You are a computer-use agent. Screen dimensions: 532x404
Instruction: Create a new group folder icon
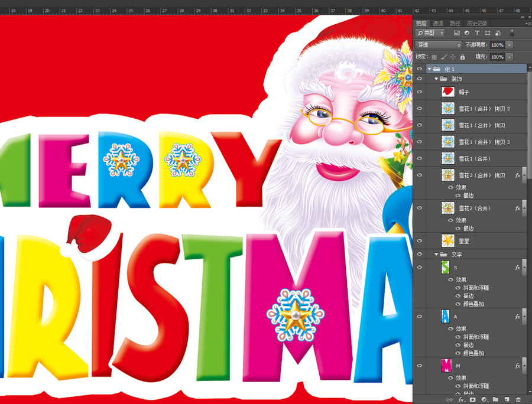pyautogui.click(x=496, y=400)
